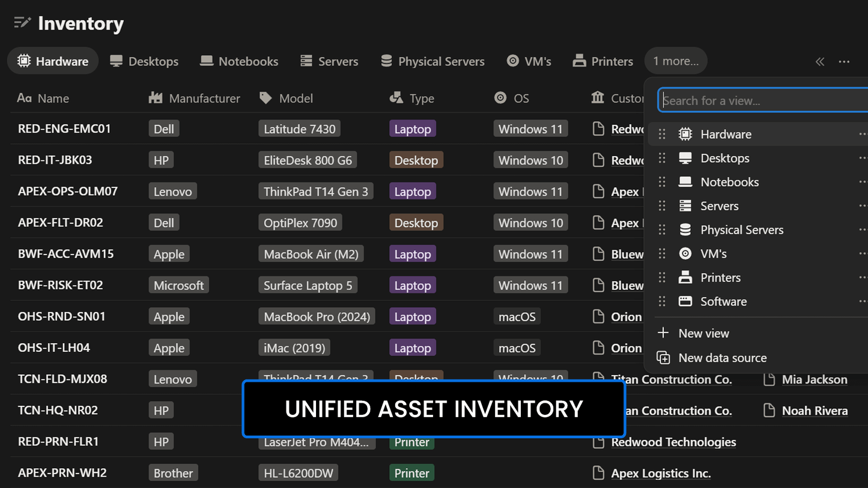Viewport: 868px width, 488px height.
Task: Collapse toolbar with double chevron icon
Action: (x=819, y=61)
